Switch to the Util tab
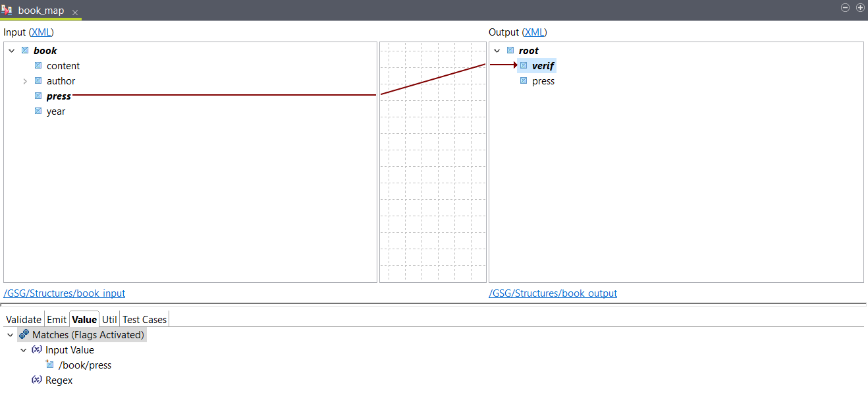The image size is (868, 420). point(109,319)
